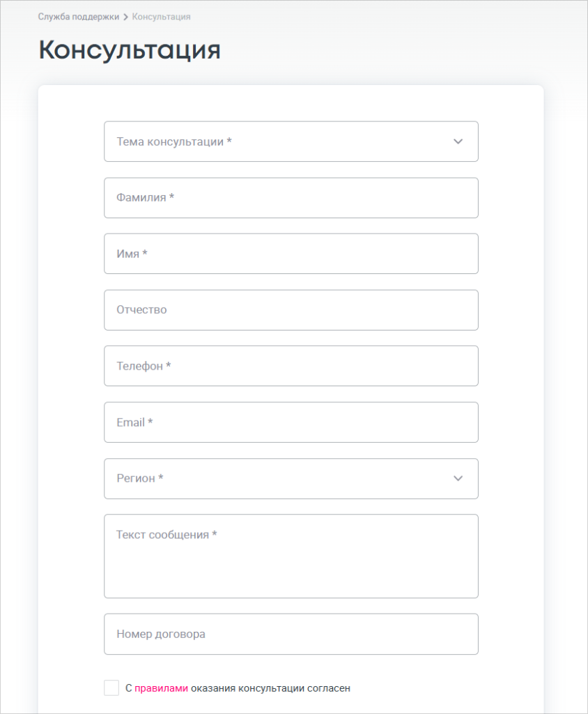Click the breadcrumb separator arrow icon
Image resolution: width=588 pixels, height=714 pixels.
(x=125, y=17)
